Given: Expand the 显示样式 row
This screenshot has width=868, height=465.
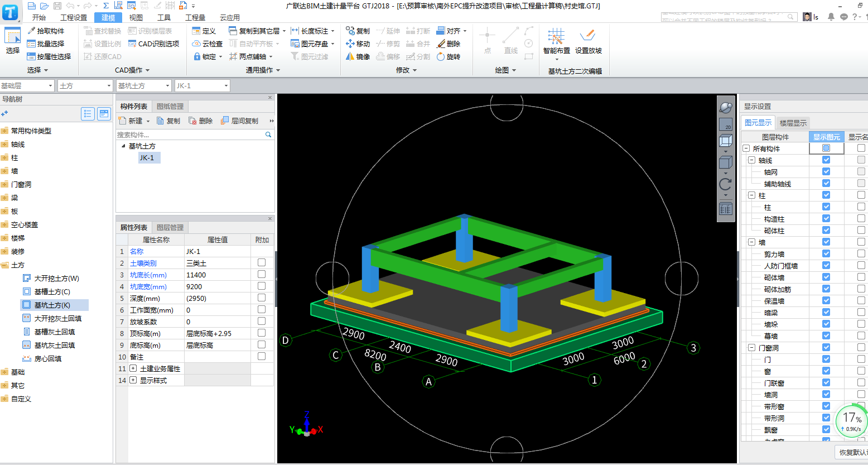Looking at the screenshot, I should [x=133, y=380].
